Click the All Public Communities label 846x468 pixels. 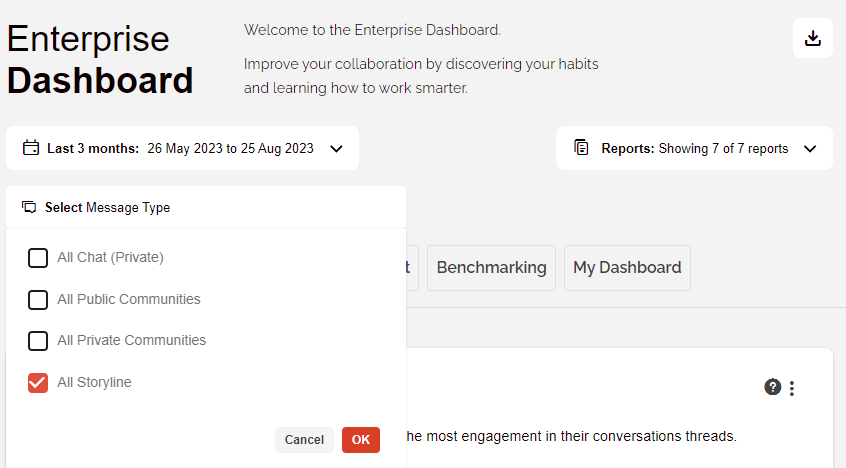[x=129, y=299]
